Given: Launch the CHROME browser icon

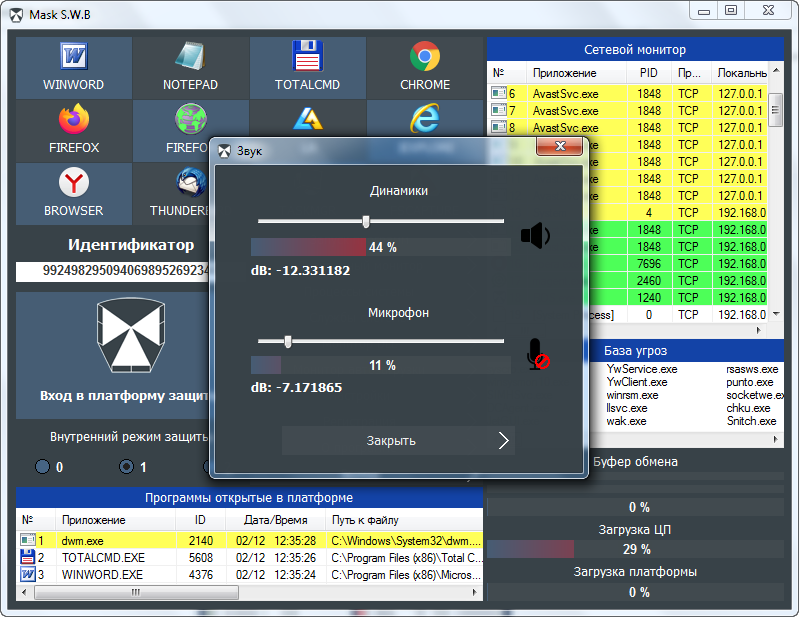Looking at the screenshot, I should 425,67.
